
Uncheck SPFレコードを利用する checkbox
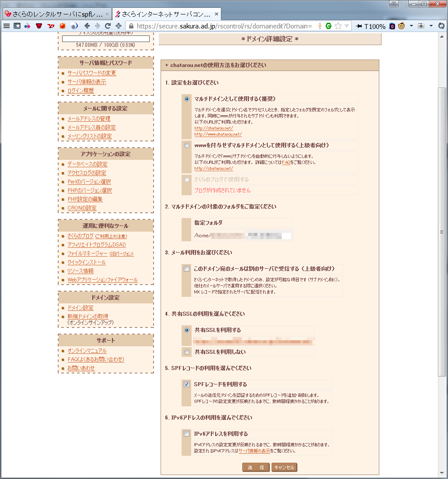click(186, 384)
